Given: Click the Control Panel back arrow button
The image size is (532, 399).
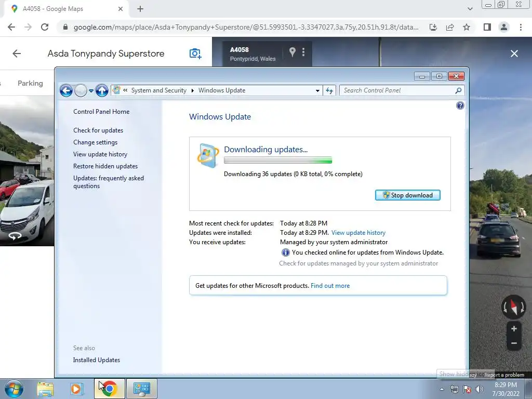Looking at the screenshot, I should coord(66,90).
